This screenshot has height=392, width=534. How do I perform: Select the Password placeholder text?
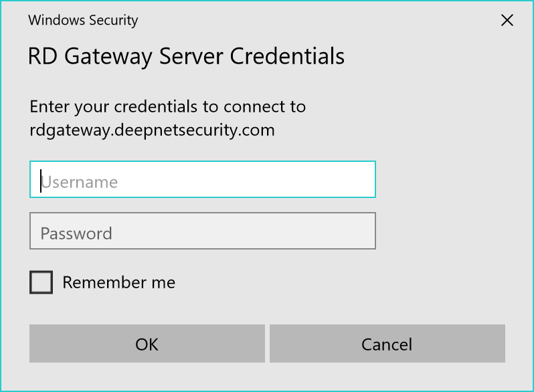[76, 233]
